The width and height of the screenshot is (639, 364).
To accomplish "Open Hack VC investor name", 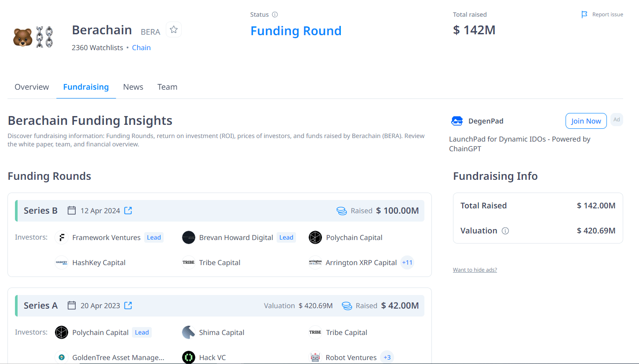I will point(212,357).
